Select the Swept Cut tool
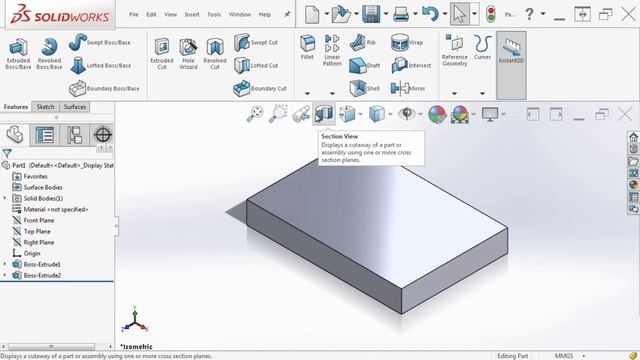The image size is (640, 360). (x=256, y=42)
